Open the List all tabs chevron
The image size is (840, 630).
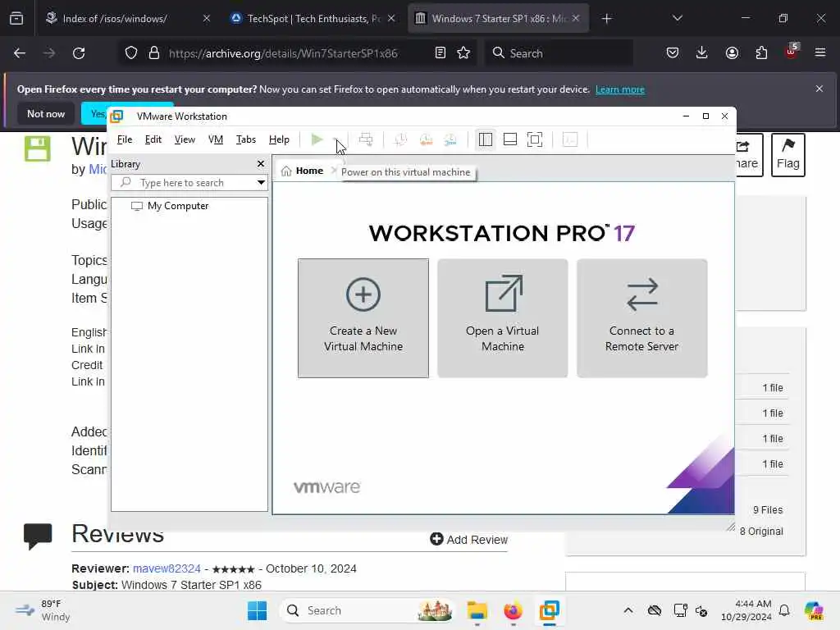coord(678,19)
